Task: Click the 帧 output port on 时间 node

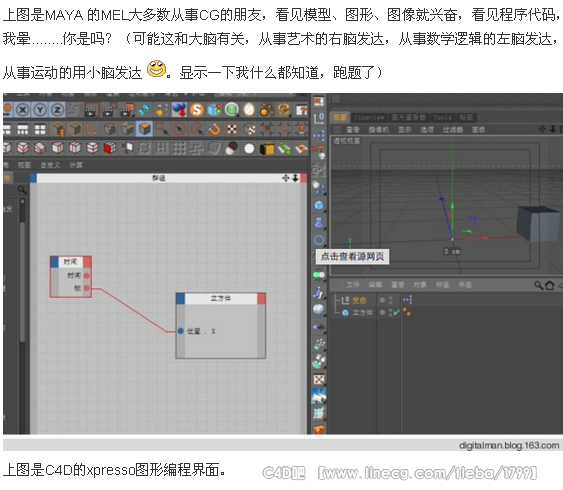Action: click(87, 288)
